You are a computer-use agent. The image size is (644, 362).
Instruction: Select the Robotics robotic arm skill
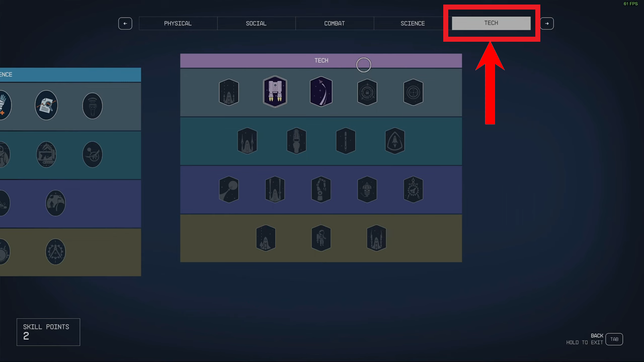(321, 190)
